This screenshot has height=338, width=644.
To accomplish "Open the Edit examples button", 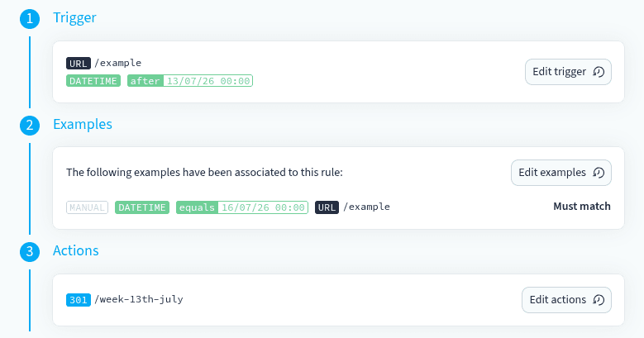I will pos(561,173).
